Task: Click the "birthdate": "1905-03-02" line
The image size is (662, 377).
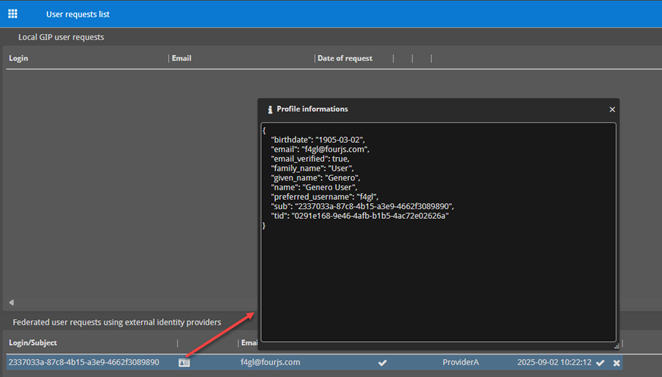Action: click(x=318, y=140)
